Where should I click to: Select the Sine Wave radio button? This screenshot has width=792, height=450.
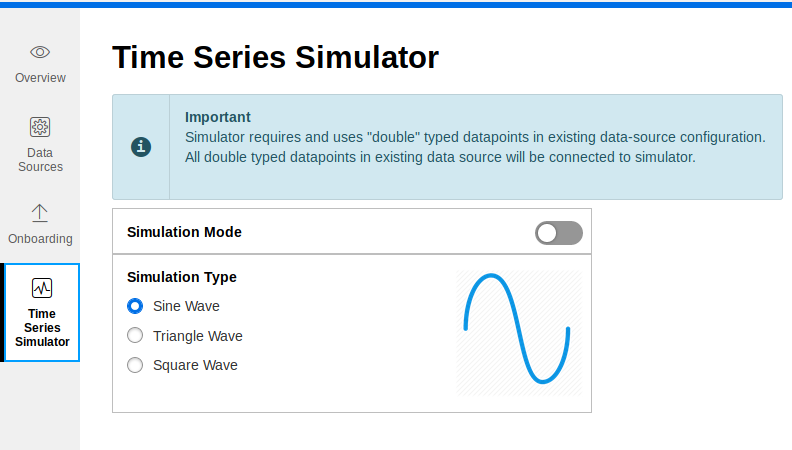[x=135, y=306]
